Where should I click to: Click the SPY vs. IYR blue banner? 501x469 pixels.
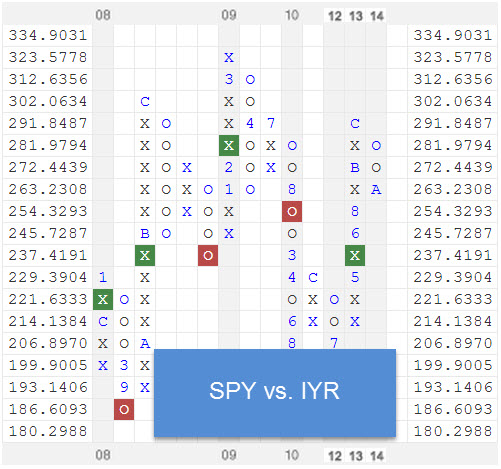click(x=275, y=393)
